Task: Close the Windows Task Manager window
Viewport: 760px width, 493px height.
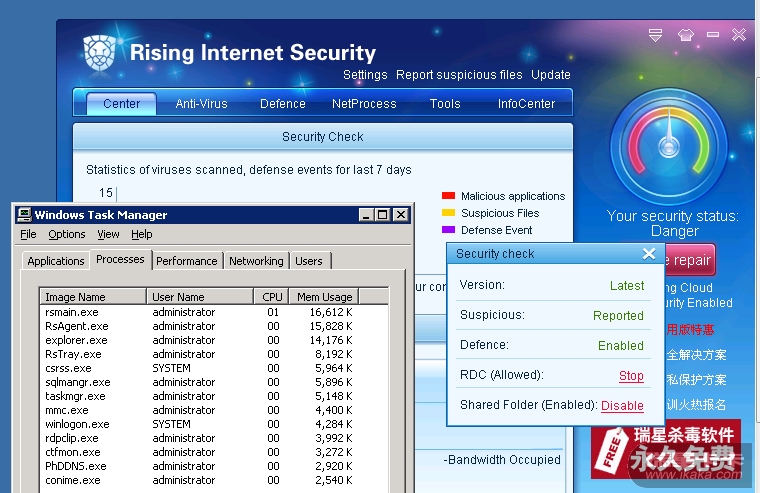Action: click(400, 215)
